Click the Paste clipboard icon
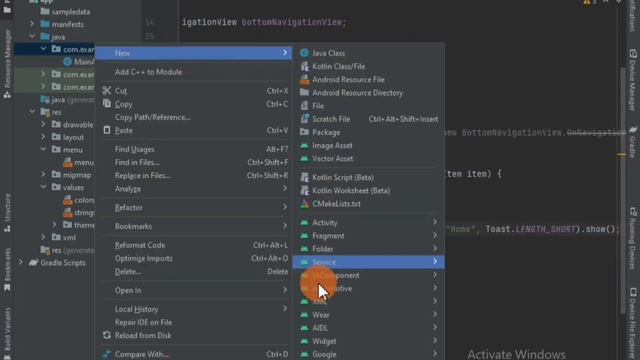 tap(107, 130)
